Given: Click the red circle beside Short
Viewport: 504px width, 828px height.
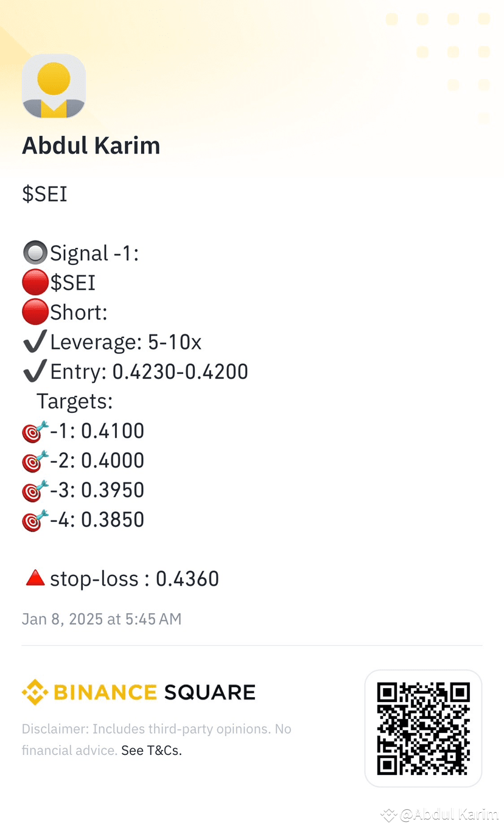Looking at the screenshot, I should pos(35,312).
